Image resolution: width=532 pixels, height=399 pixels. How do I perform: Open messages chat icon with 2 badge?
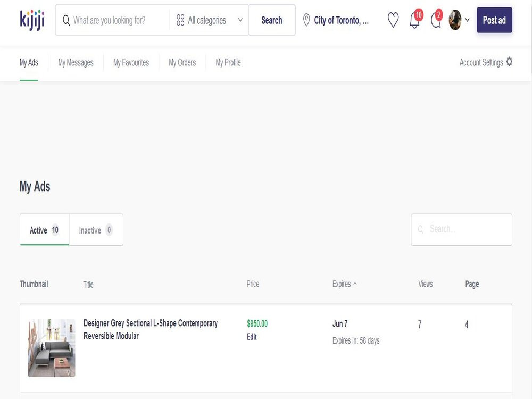point(436,19)
